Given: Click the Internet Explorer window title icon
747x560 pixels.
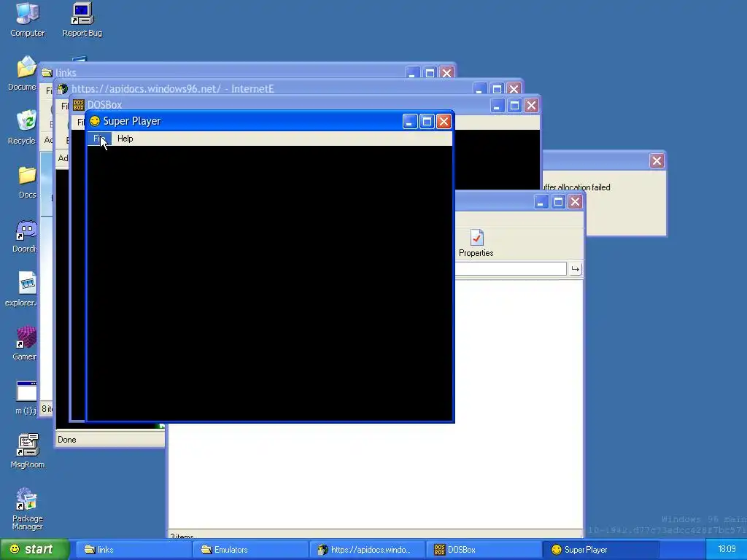Looking at the screenshot, I should click(x=63, y=89).
